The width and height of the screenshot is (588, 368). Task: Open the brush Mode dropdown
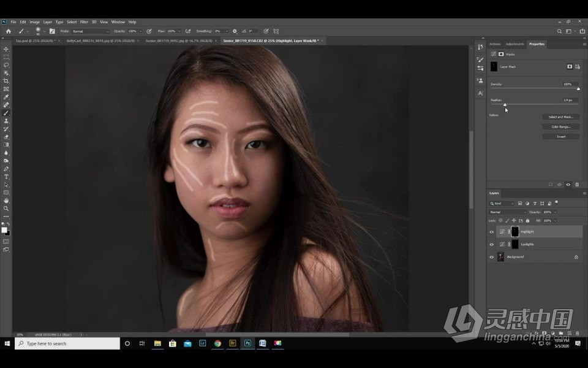(x=91, y=31)
